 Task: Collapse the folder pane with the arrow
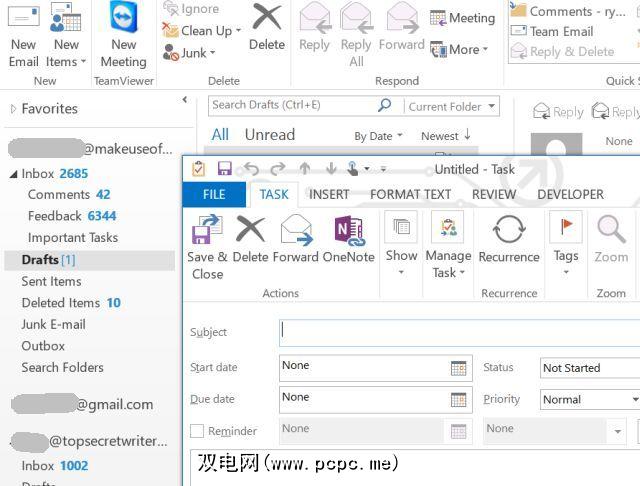(185, 99)
